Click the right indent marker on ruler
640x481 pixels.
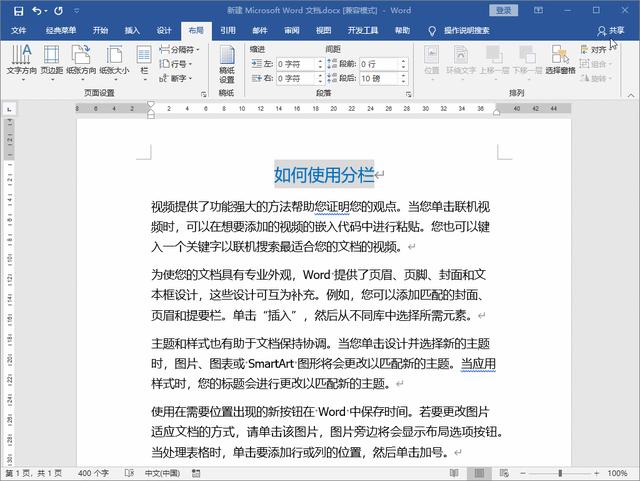496,112
